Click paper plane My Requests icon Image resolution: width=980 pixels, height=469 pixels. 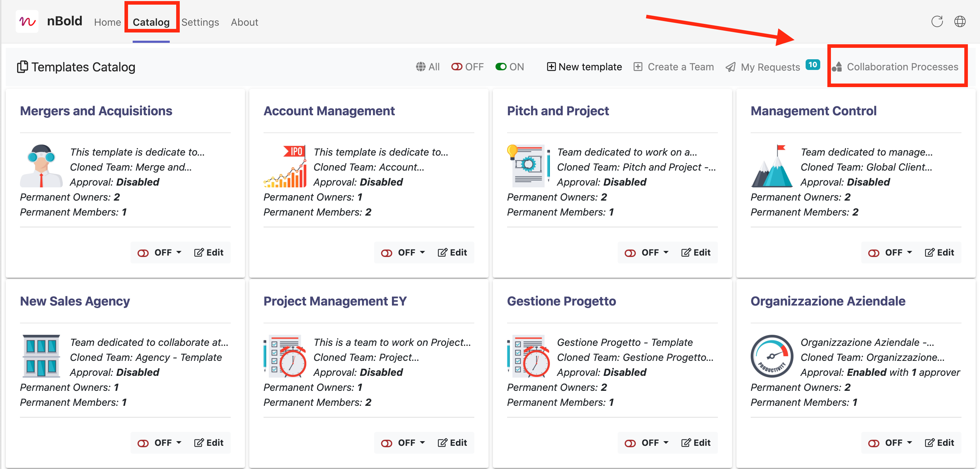730,67
